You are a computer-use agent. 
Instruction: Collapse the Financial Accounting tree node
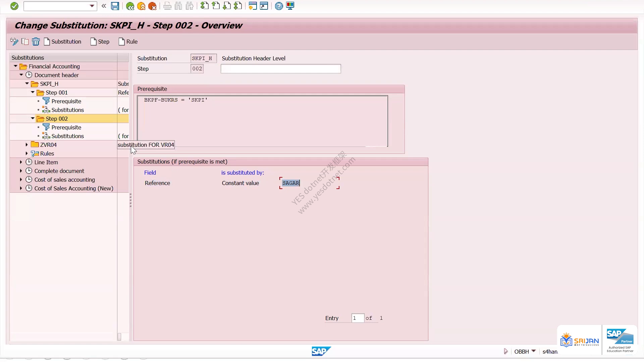coord(15,66)
